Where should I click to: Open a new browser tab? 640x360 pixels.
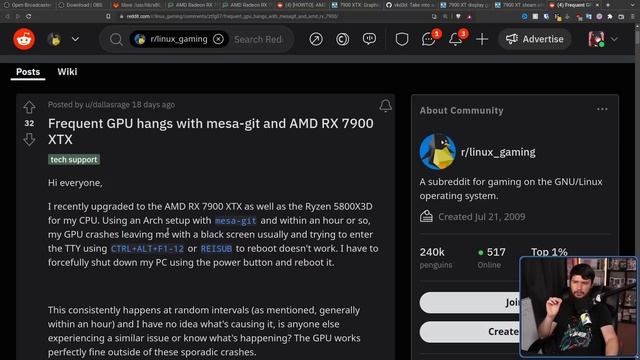pos(608,5)
